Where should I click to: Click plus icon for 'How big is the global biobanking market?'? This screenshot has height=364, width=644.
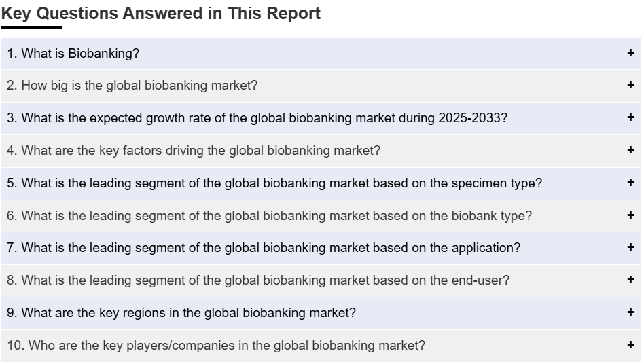630,85
